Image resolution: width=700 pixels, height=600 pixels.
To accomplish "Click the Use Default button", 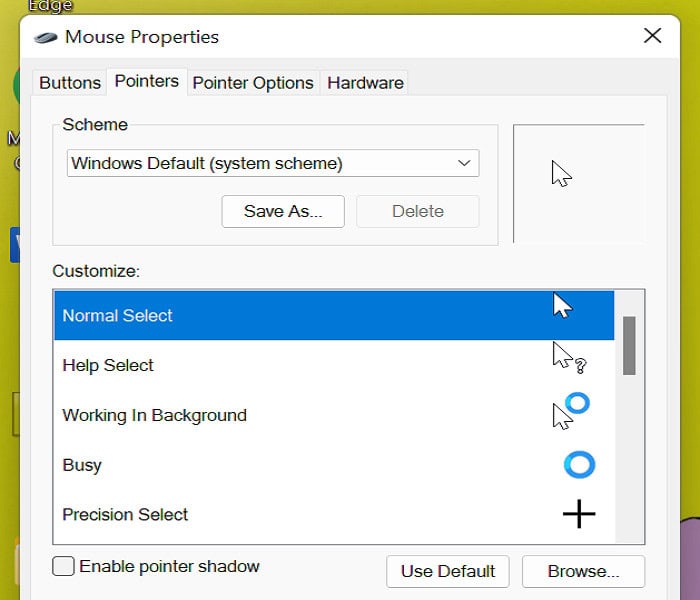I will point(447,572).
